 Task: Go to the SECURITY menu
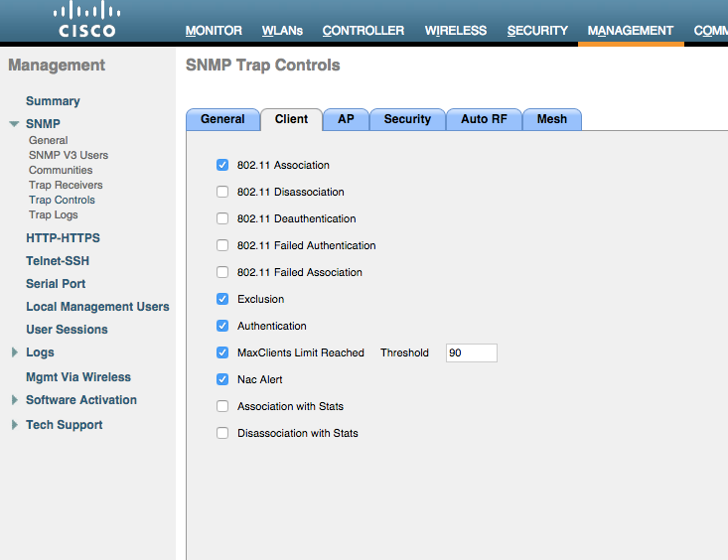537,31
